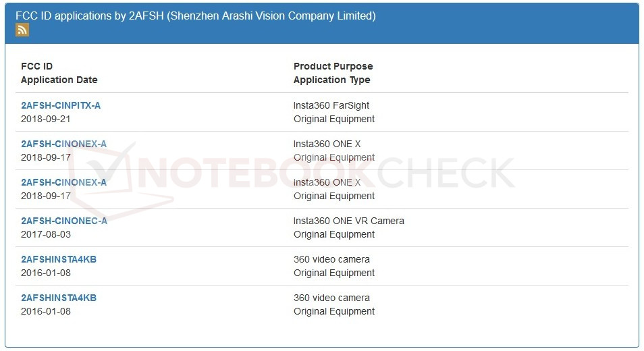Click the 2018-09-21 application date
The height and width of the screenshot is (351, 644).
(x=45, y=119)
